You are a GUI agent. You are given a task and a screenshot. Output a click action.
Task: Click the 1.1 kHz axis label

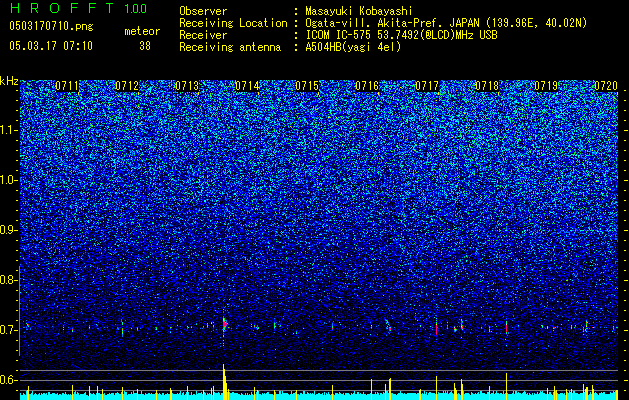(8, 130)
